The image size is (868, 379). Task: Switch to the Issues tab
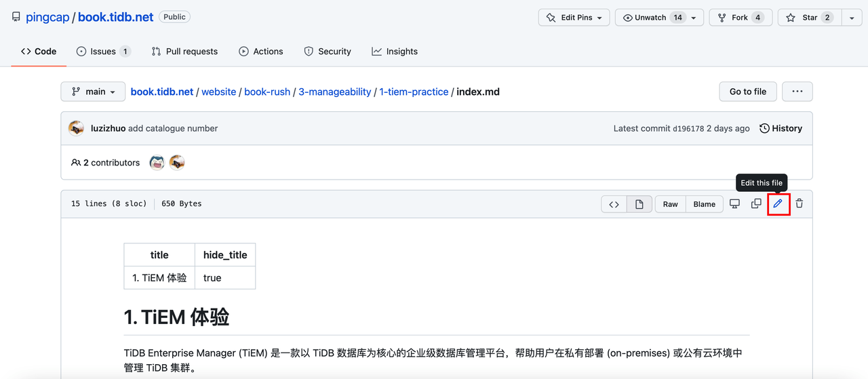[x=102, y=52]
